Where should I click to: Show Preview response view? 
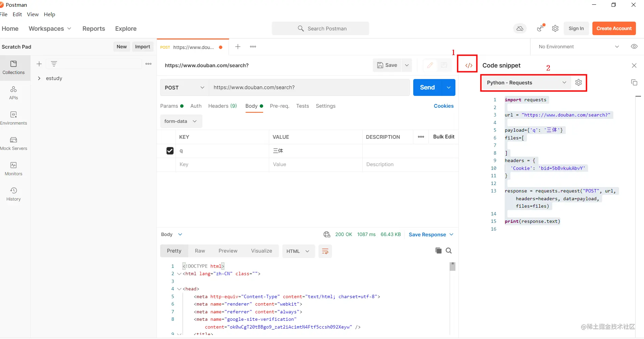pos(228,251)
